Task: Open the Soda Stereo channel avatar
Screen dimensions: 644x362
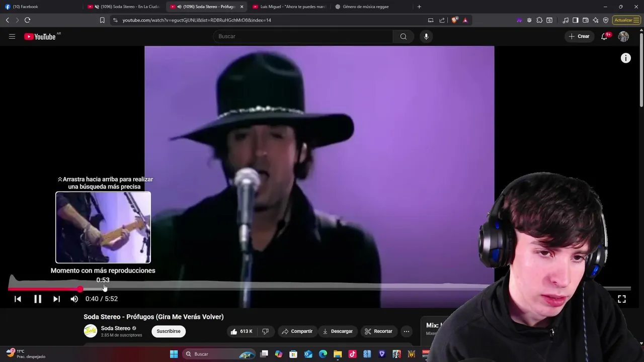Action: point(91,331)
